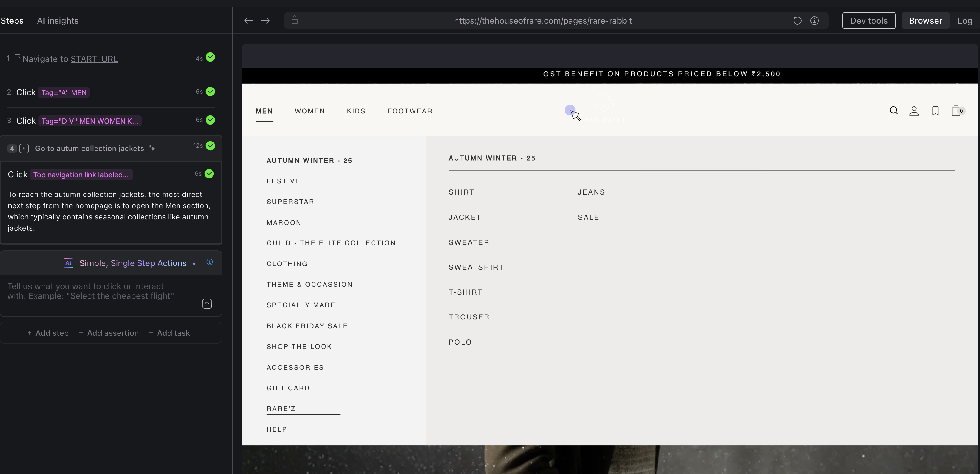The image size is (980, 474).
Task: Open Dev tools
Action: [868, 21]
